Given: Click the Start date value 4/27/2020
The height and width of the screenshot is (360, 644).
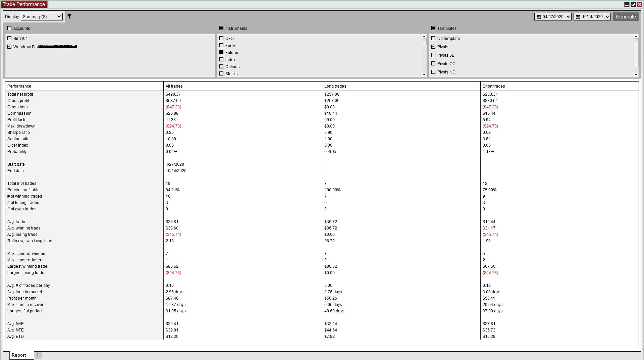Looking at the screenshot, I should tap(175, 164).
